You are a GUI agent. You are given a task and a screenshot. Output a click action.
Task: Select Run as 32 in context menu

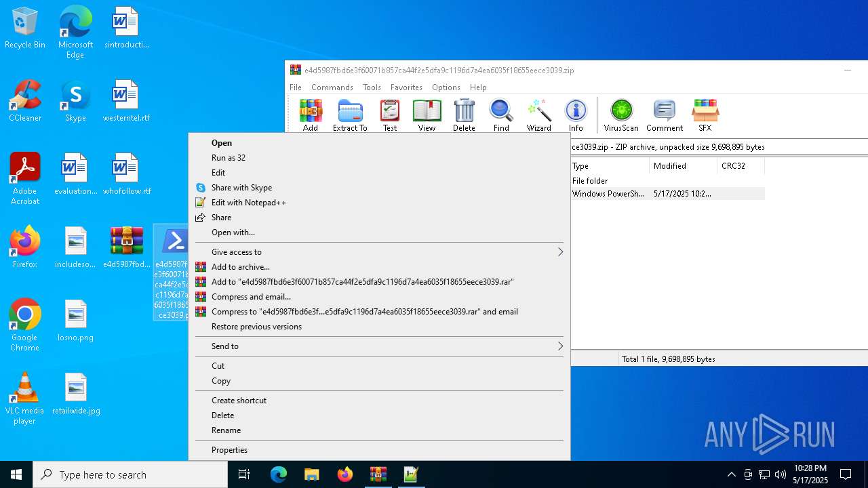point(379,158)
